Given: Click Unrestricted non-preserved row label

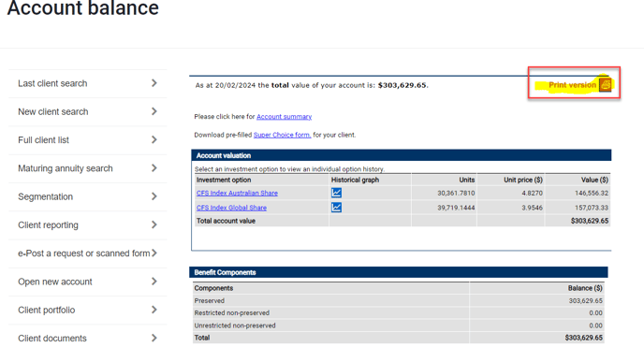Looking at the screenshot, I should (235, 325).
